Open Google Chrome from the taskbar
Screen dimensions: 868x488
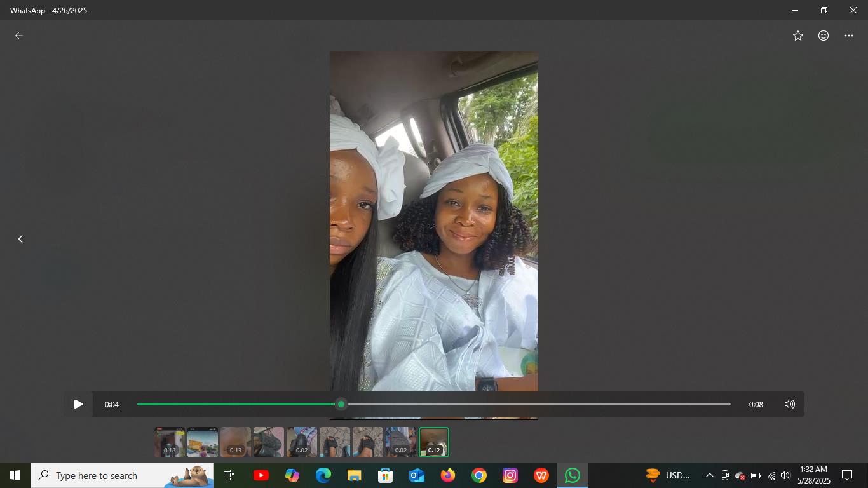coord(479,475)
